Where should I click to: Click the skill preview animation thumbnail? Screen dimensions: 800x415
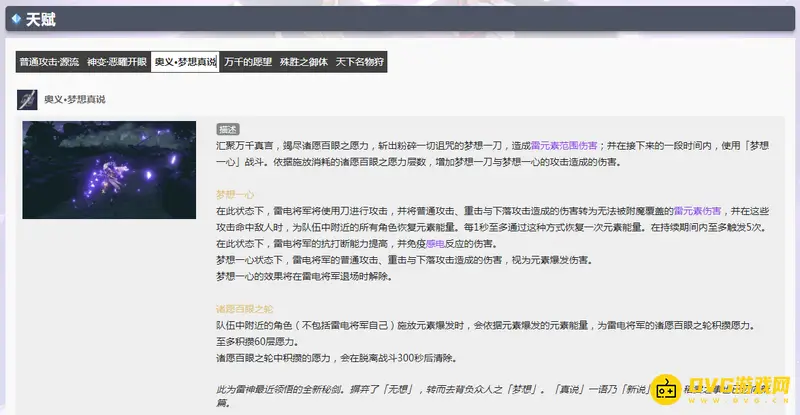pos(109,170)
